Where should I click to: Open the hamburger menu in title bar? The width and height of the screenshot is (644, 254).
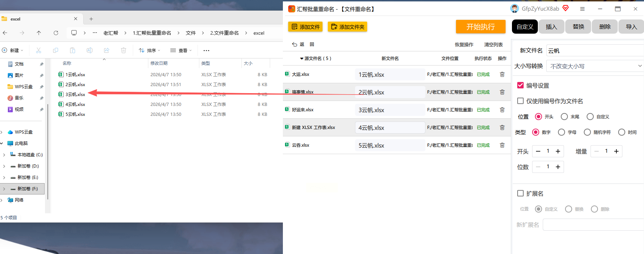tap(582, 9)
